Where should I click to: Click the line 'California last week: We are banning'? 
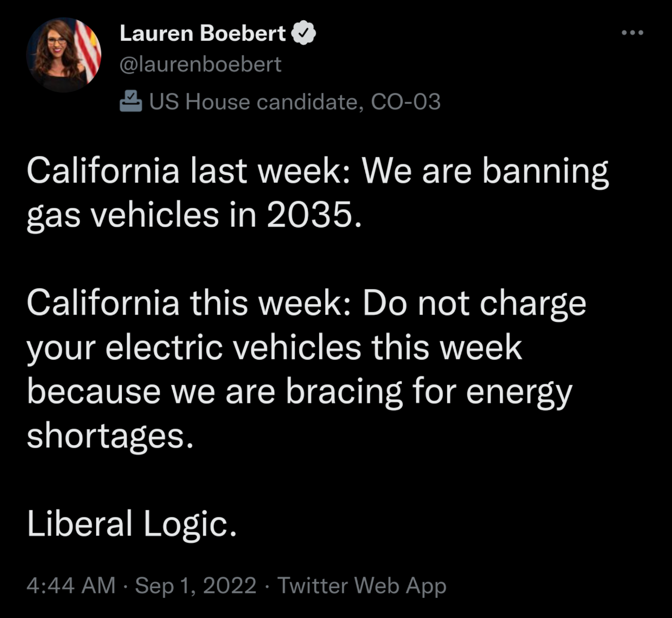point(317,171)
